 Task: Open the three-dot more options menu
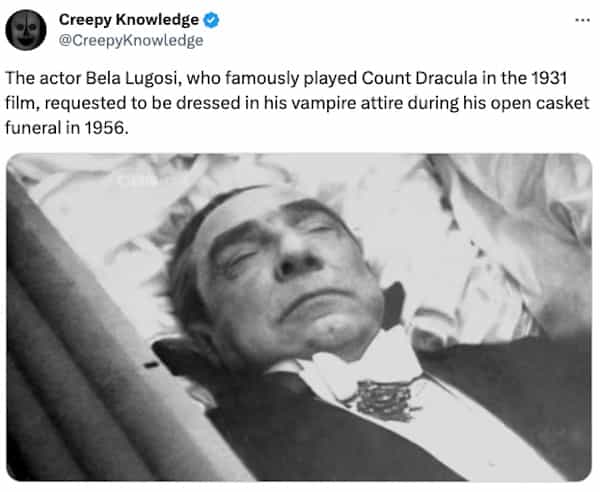pos(582,20)
